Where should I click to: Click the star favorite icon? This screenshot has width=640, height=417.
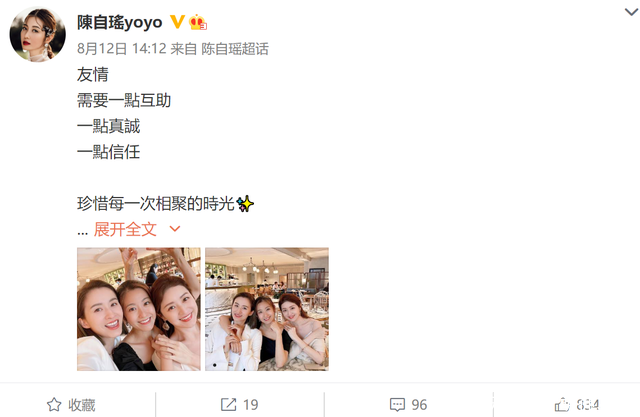tap(54, 405)
